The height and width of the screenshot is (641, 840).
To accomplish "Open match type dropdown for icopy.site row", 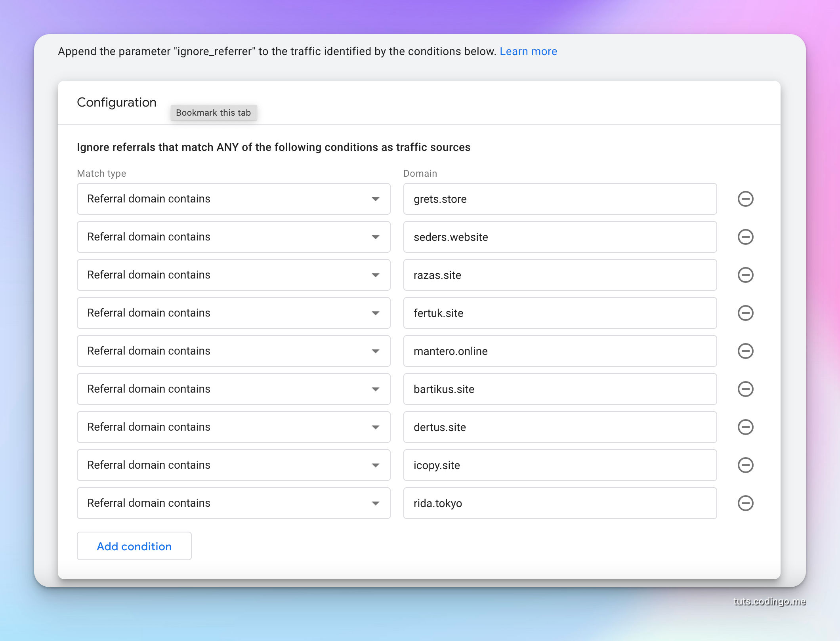I will [234, 465].
